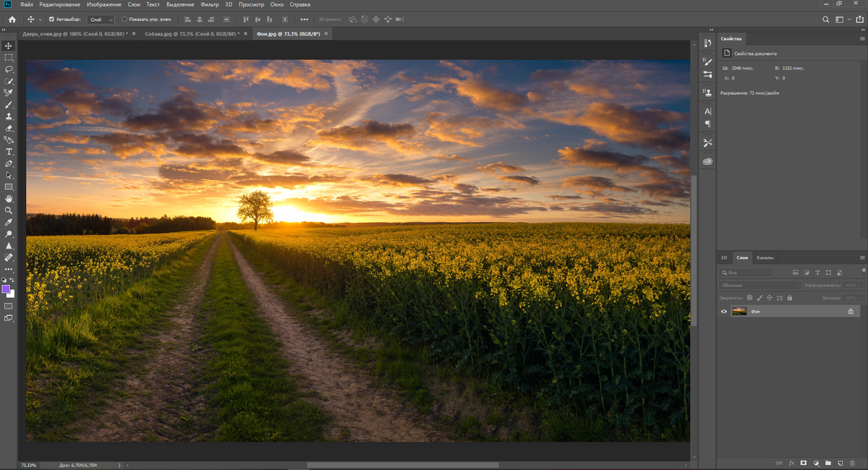Click the align top edges icon
The height and width of the screenshot is (470, 868).
tap(245, 20)
